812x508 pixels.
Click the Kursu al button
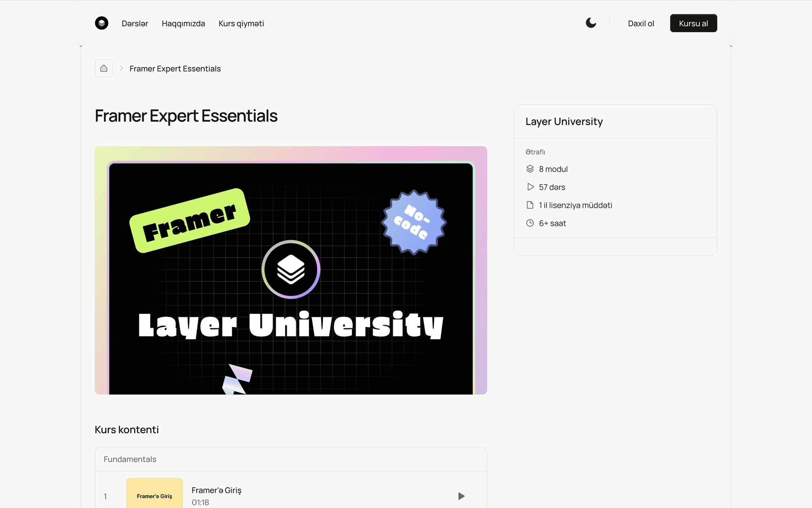(693, 23)
